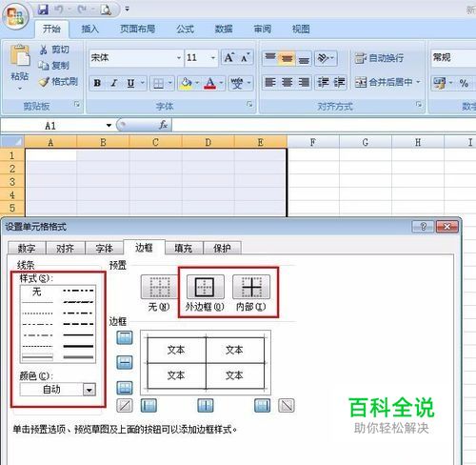Click the Redo icon

coord(82,10)
